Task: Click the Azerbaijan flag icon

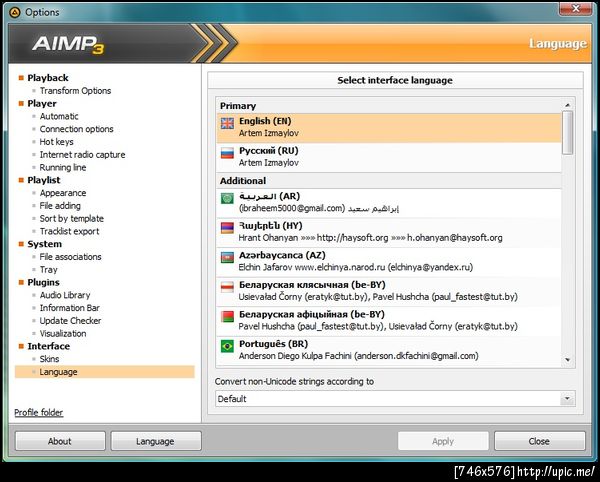Action: coord(227,257)
